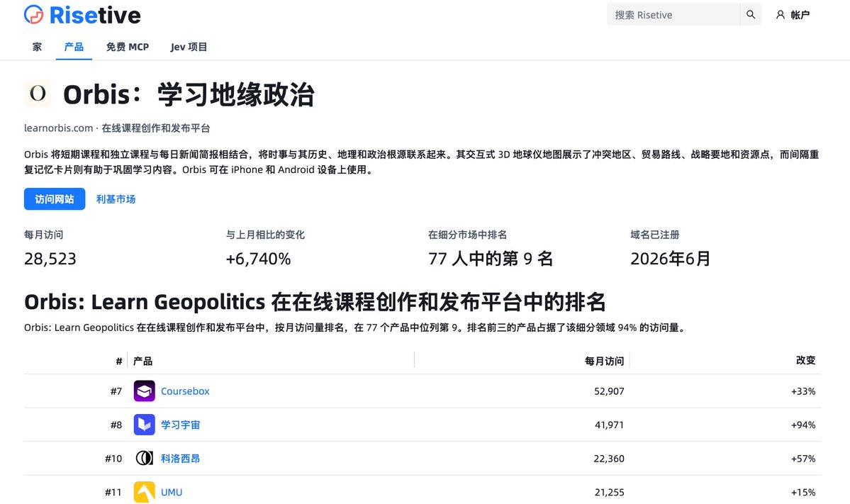Image resolution: width=850 pixels, height=504 pixels.
Task: Click the +6,740% change value
Action: click(x=258, y=259)
